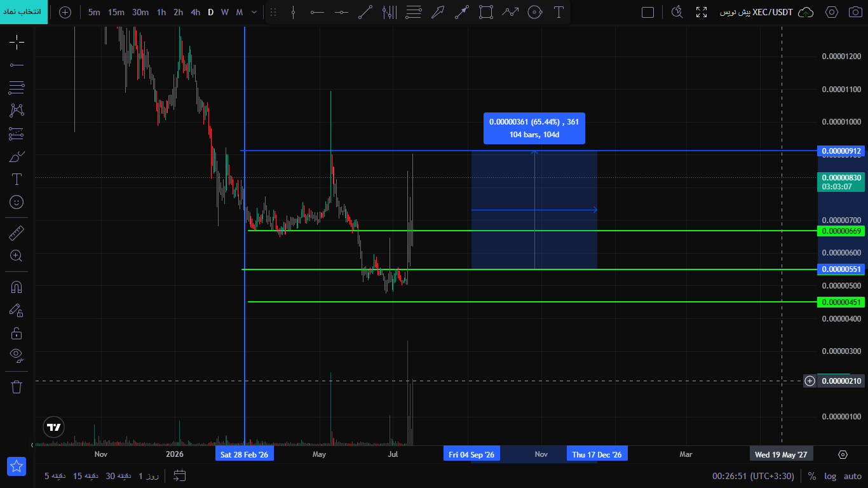Select the W weekly timeframe
Viewport: 868px width, 488px height.
225,12
